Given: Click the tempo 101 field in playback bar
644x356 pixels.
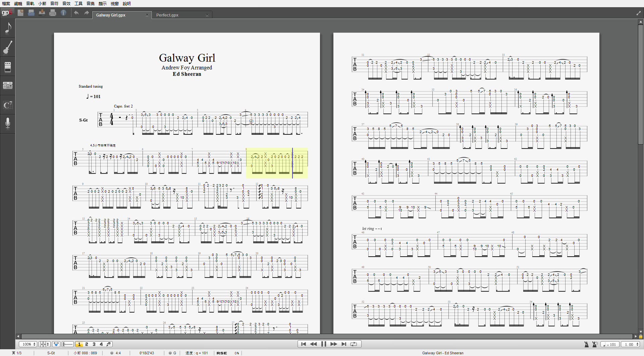Looking at the screenshot, I should point(610,345).
